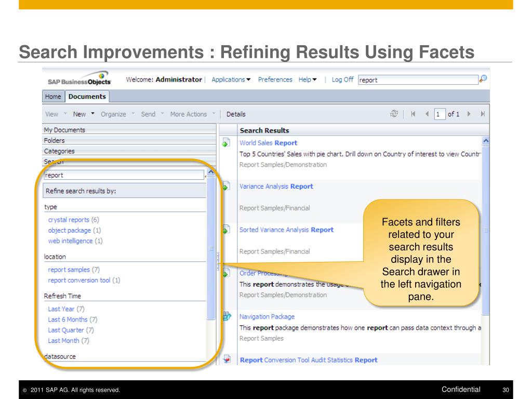Click the Details toolbar button
The height and width of the screenshot is (399, 532).
coord(236,114)
